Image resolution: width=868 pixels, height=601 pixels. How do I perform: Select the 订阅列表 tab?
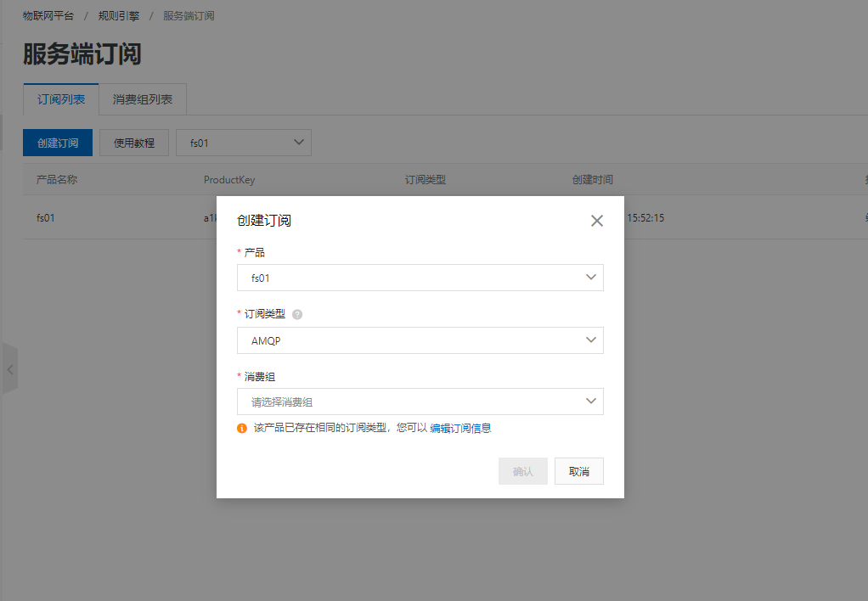[61, 99]
